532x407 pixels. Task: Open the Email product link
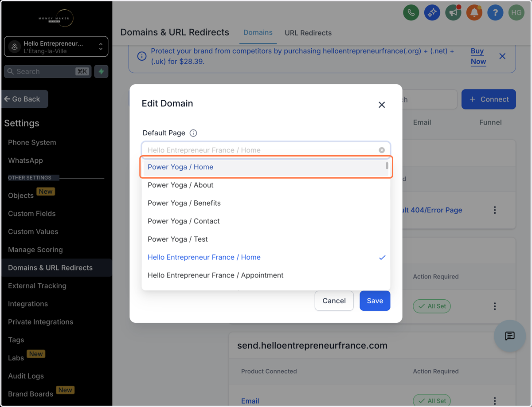pyautogui.click(x=250, y=401)
